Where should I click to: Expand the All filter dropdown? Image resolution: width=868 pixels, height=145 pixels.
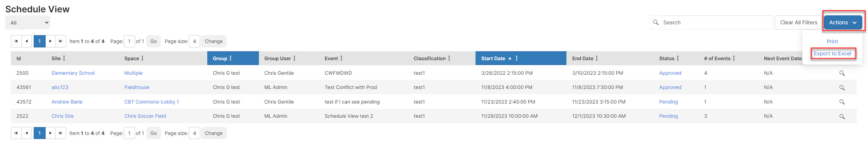pos(28,23)
